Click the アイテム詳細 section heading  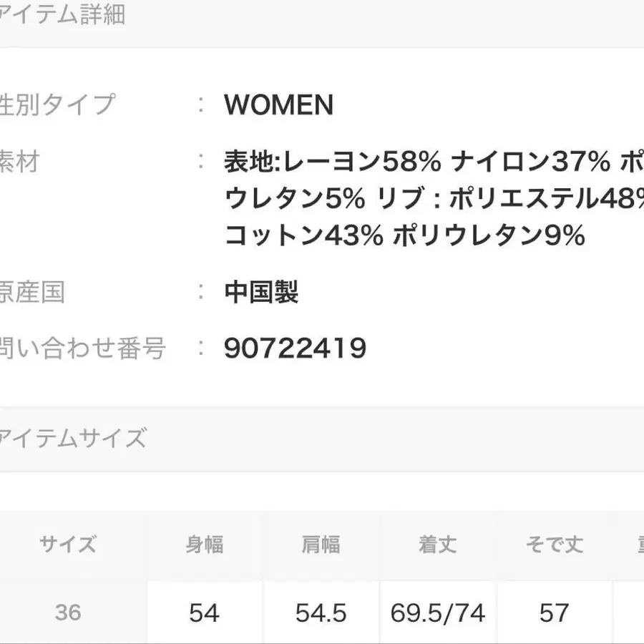coord(63,14)
